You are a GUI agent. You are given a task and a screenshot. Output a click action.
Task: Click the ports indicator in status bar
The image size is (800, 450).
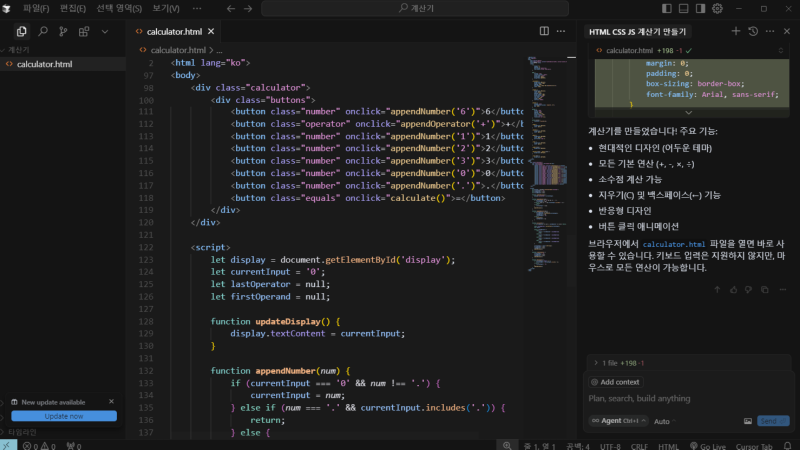73,446
